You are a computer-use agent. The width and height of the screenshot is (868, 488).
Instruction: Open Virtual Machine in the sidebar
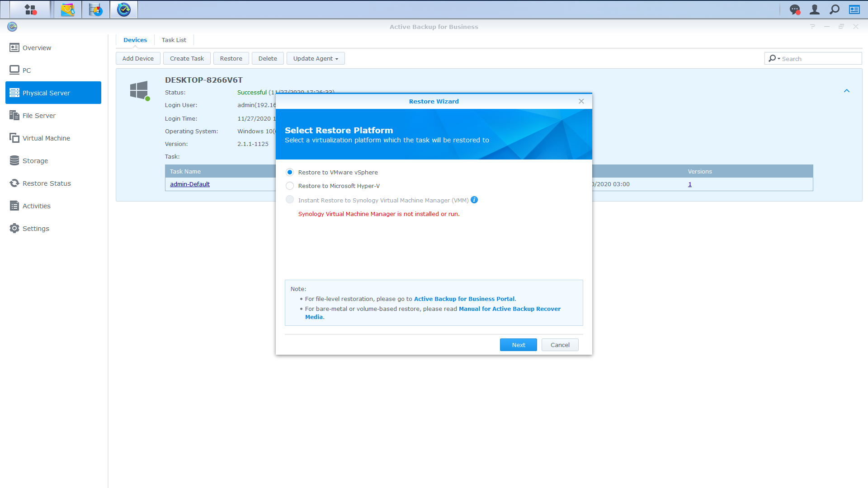click(x=46, y=138)
